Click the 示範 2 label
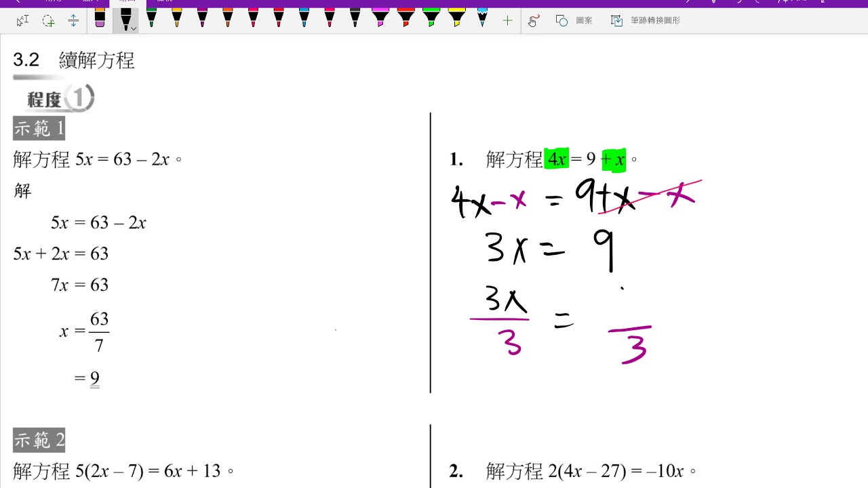This screenshot has height=488, width=868. (39, 441)
